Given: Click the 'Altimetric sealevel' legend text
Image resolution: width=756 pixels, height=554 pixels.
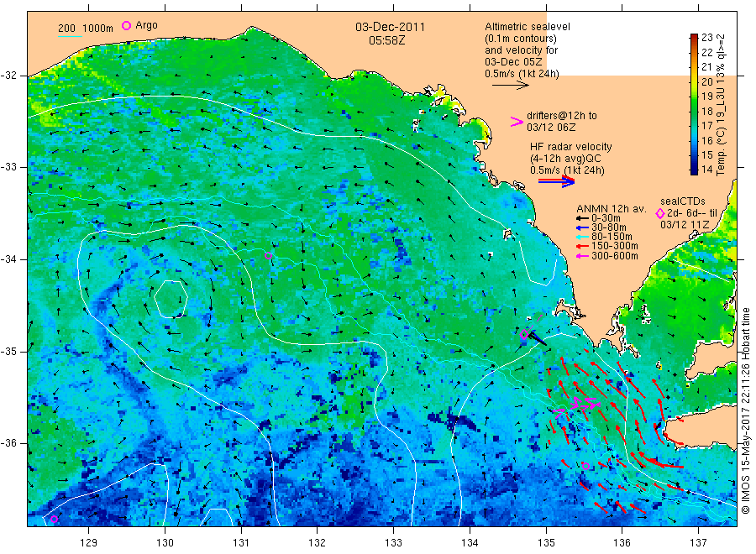Looking at the screenshot, I should 528,27.
